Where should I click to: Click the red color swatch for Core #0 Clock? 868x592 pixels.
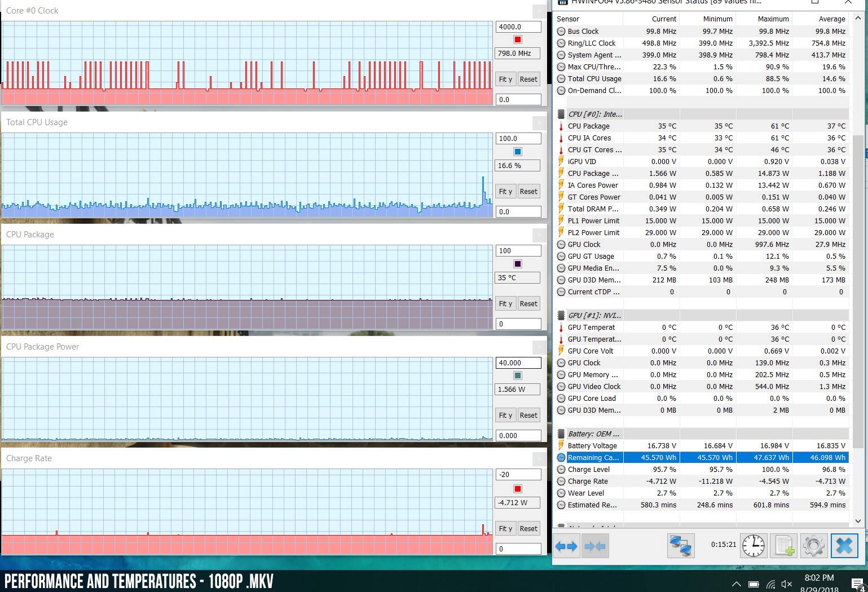[518, 39]
